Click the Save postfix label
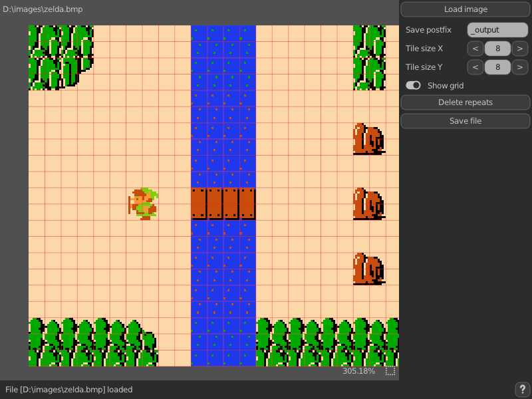 pyautogui.click(x=428, y=30)
